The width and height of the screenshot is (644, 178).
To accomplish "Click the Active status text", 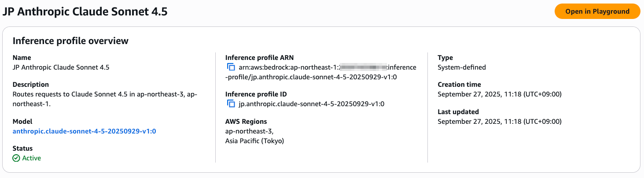I will point(32,158).
